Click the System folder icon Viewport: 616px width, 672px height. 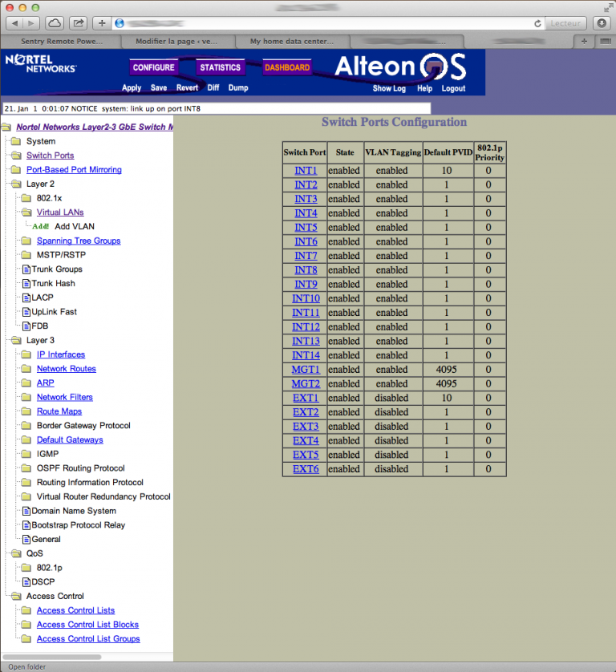[16, 141]
